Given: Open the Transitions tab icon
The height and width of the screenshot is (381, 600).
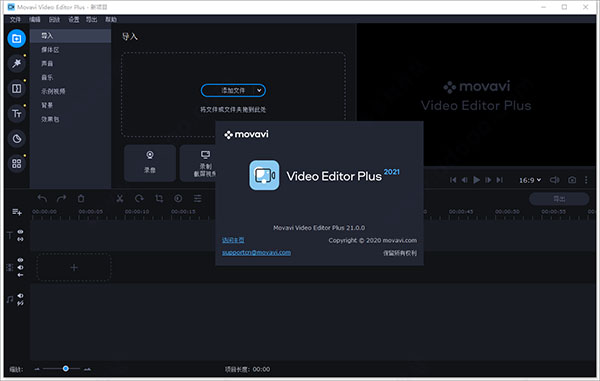Looking at the screenshot, I should point(16,89).
